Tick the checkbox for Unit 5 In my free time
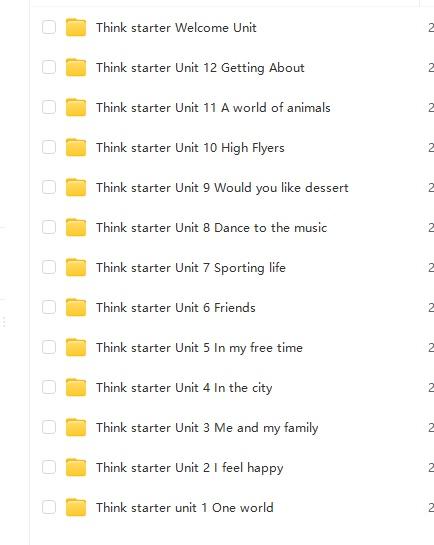 tap(49, 347)
